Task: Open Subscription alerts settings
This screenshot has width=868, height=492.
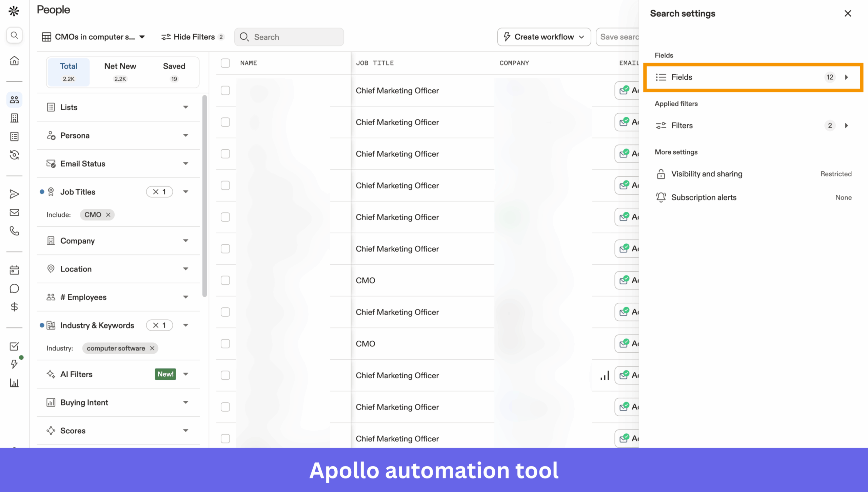Action: [x=753, y=197]
